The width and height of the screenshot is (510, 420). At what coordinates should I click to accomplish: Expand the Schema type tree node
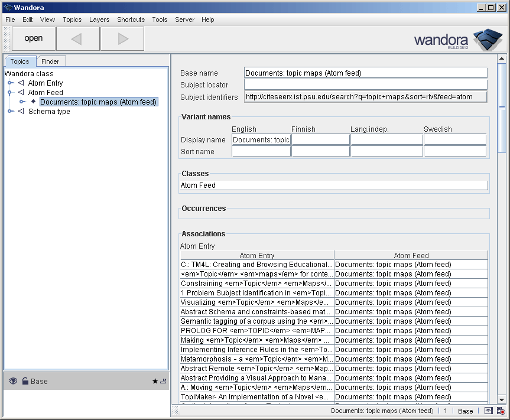pyautogui.click(x=11, y=112)
